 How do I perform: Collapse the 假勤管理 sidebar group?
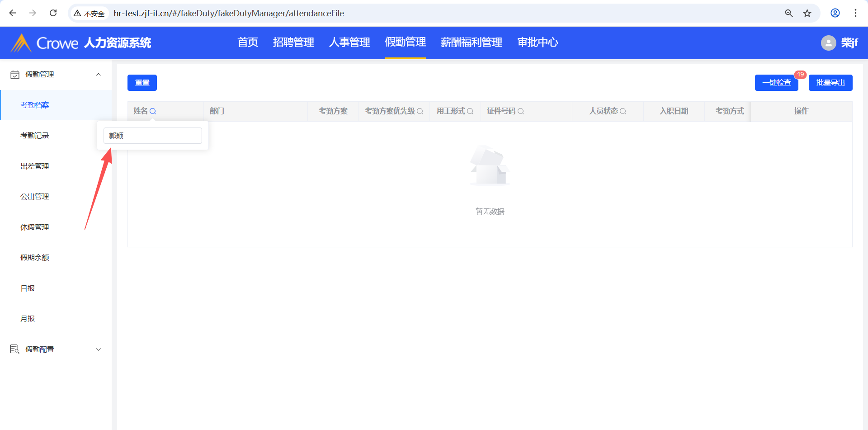click(98, 75)
